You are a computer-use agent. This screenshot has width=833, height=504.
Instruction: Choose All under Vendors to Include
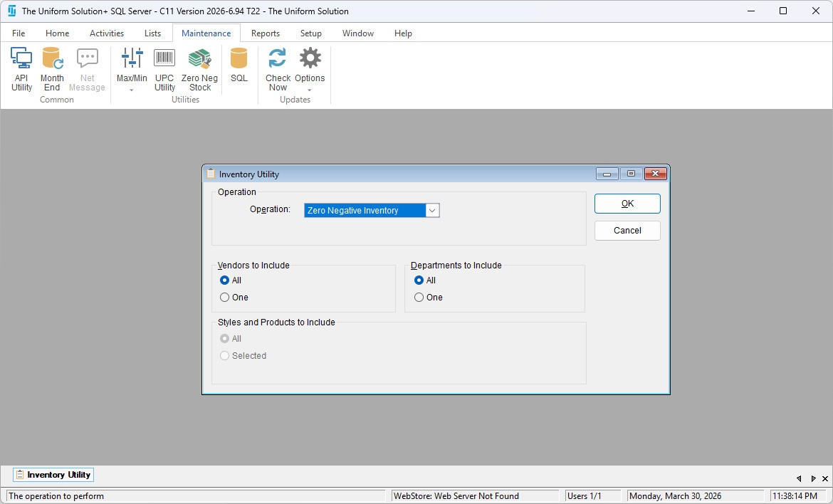click(x=225, y=280)
